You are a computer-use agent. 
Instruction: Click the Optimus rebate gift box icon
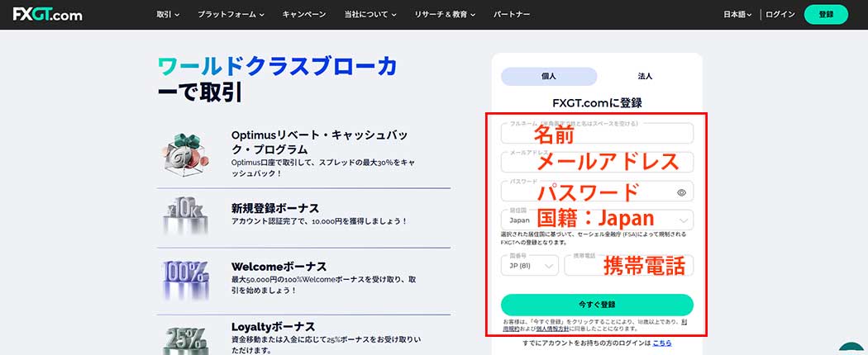coord(186,154)
